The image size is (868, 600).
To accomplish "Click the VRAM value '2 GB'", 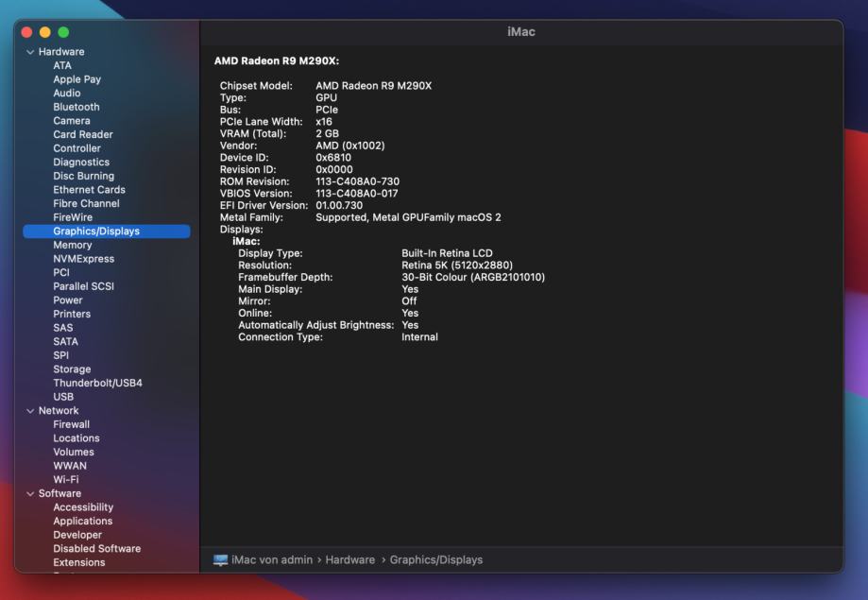I will coord(327,134).
